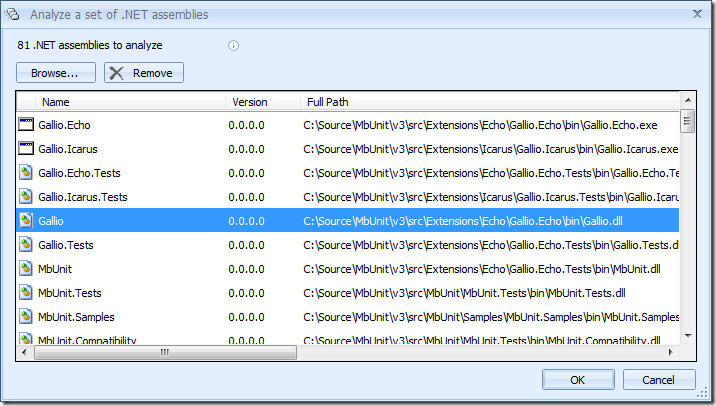Click version 0.0.0.0 of MbUnit.Samples row

point(247,317)
